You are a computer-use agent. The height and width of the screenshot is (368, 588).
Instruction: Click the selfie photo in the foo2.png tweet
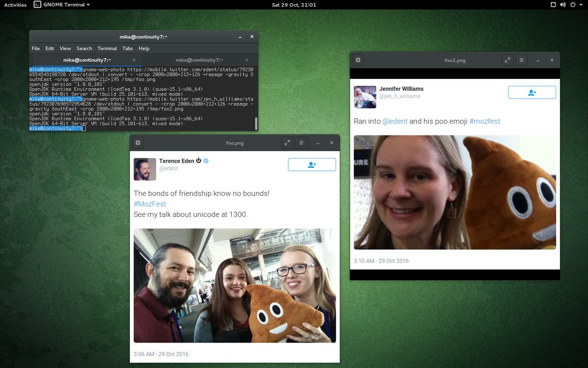coord(455,192)
